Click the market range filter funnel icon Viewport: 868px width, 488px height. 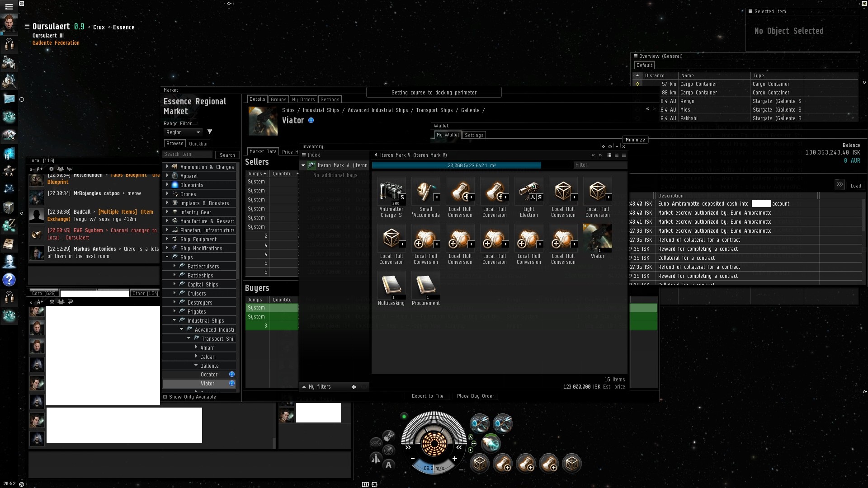point(210,132)
